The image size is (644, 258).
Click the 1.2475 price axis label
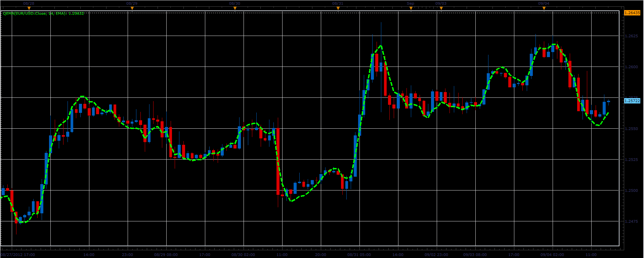pyautogui.click(x=631, y=221)
